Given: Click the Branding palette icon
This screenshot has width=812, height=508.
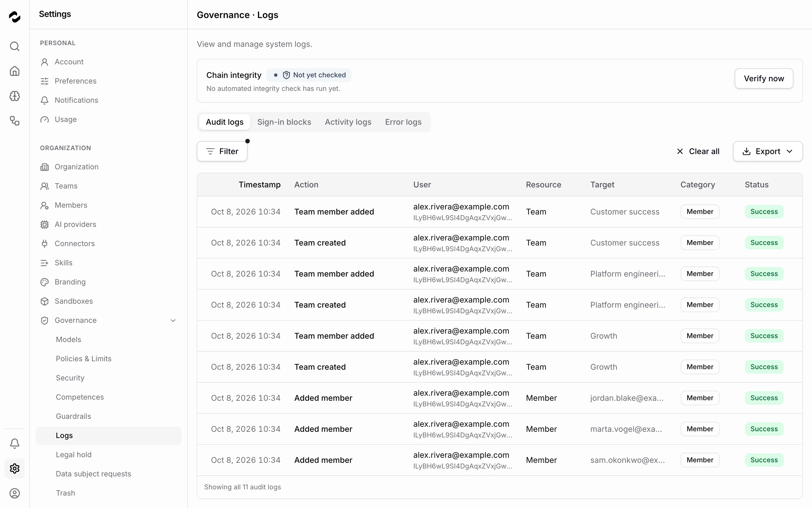Looking at the screenshot, I should pos(44,282).
